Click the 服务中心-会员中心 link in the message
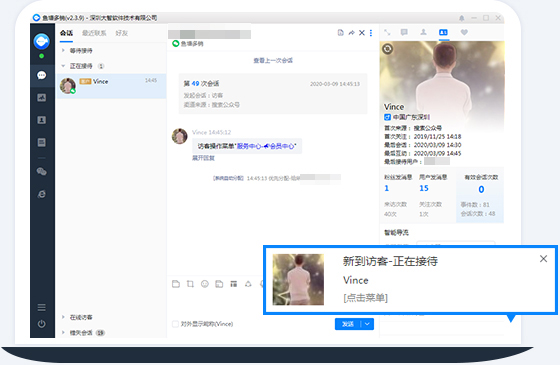Screen dimensions: 560x365 [266, 146]
